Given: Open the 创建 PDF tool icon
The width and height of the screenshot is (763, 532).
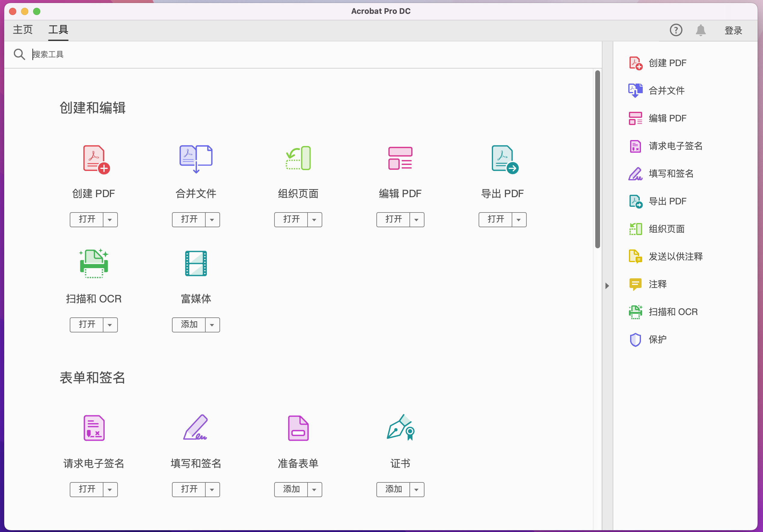Looking at the screenshot, I should tap(94, 159).
